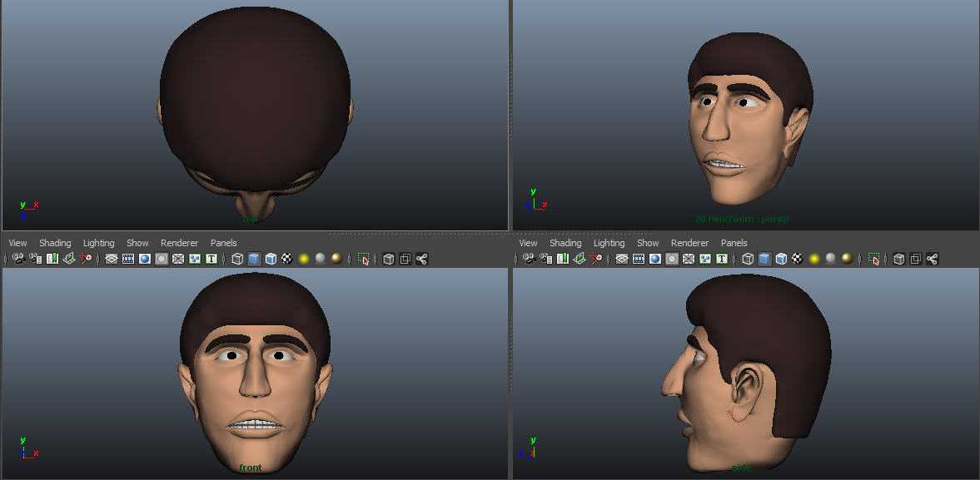This screenshot has height=480, width=980.
Task: Click X-Ray Active Components icon in side toolbar
Action: click(x=916, y=259)
